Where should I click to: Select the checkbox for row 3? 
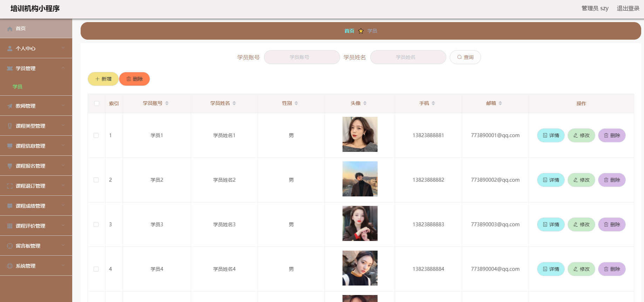coord(96,224)
